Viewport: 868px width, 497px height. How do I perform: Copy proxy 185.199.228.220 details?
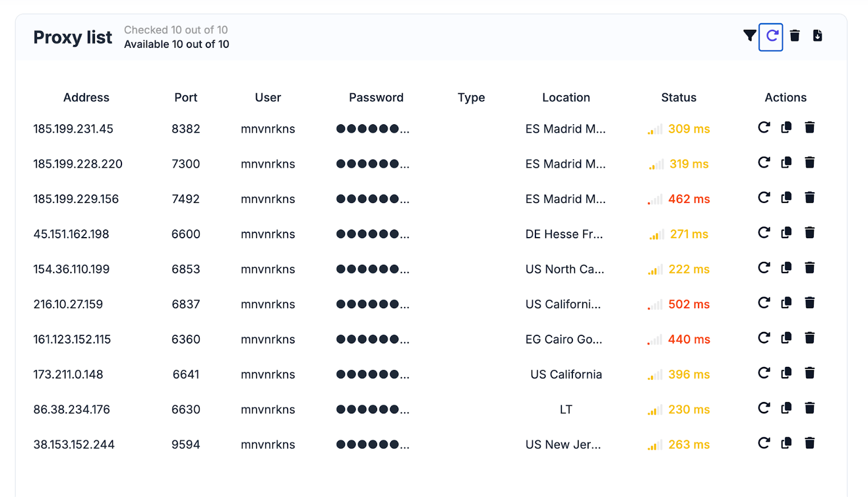click(786, 163)
